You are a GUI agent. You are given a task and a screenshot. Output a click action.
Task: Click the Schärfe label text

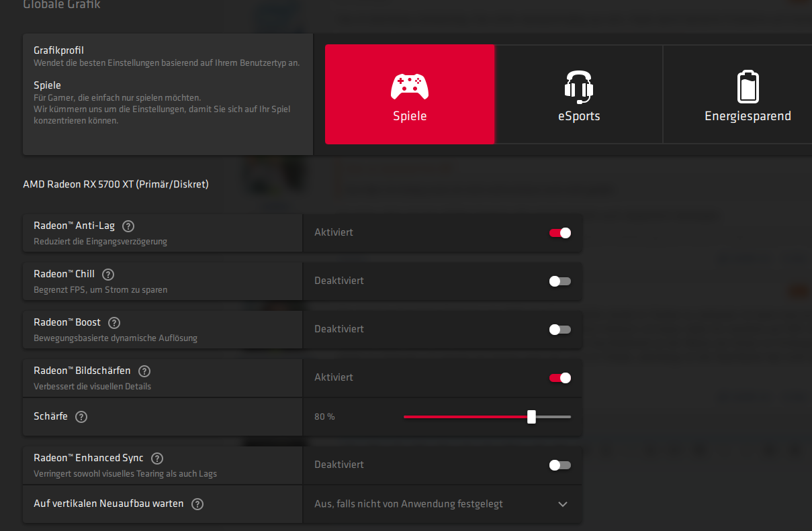50,417
